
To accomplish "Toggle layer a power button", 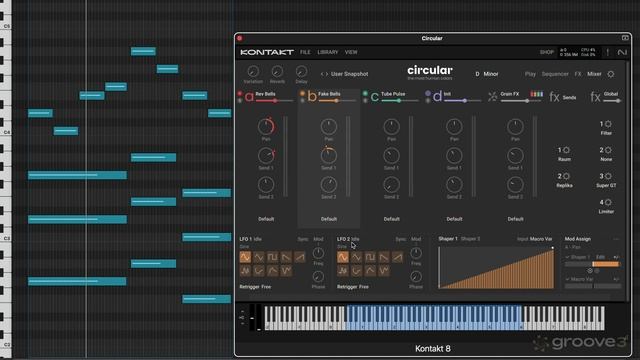I will coord(240,93).
